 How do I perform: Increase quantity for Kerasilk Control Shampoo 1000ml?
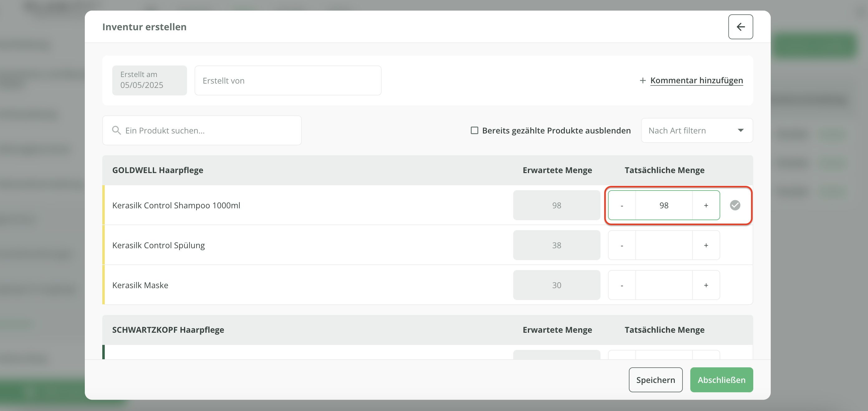706,205
